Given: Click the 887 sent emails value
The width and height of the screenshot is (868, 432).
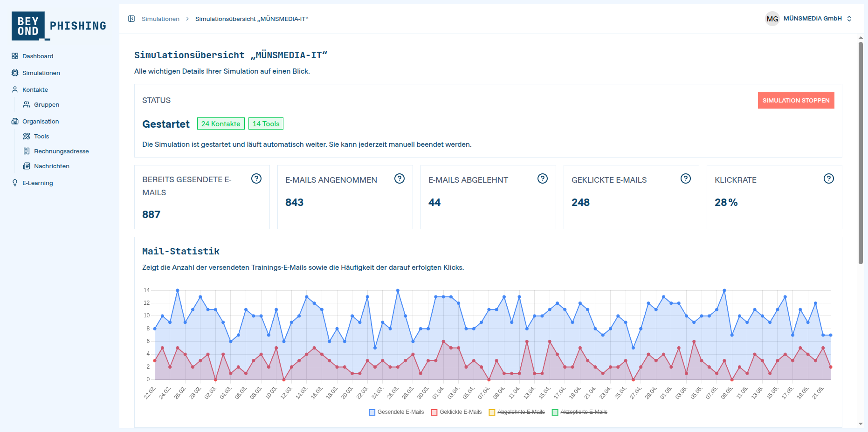Looking at the screenshot, I should 151,214.
